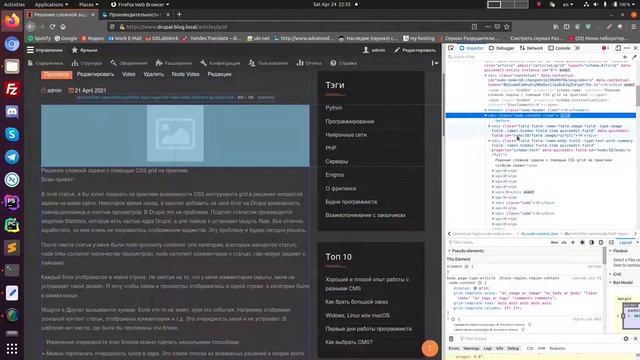Click the Firefox home button
The height and width of the screenshot is (360, 640).
click(x=63, y=27)
